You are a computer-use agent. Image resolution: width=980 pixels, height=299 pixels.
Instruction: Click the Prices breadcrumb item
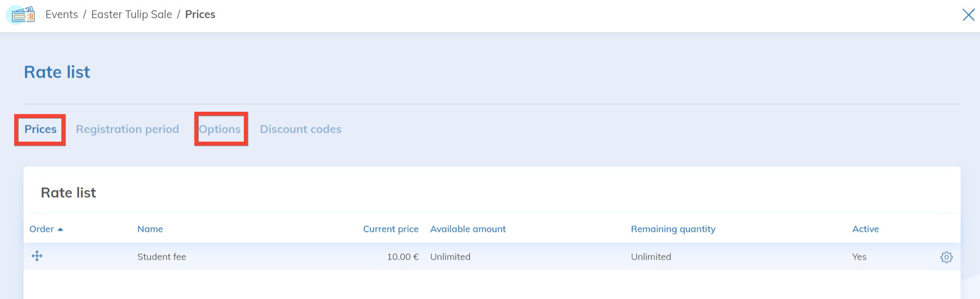pyautogui.click(x=200, y=15)
